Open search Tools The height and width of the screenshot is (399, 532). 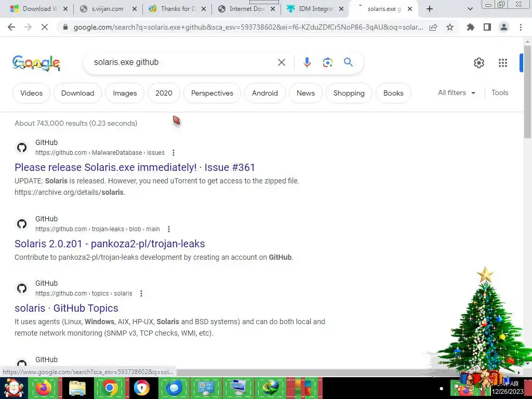pyautogui.click(x=500, y=92)
